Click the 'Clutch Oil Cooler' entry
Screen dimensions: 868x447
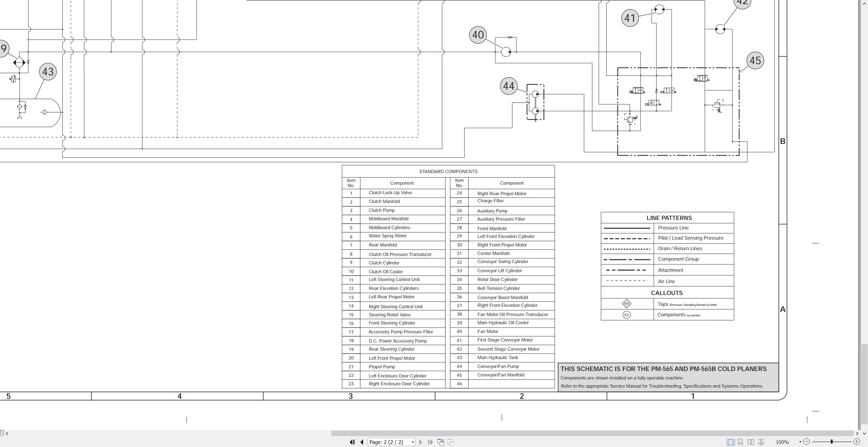(386, 272)
